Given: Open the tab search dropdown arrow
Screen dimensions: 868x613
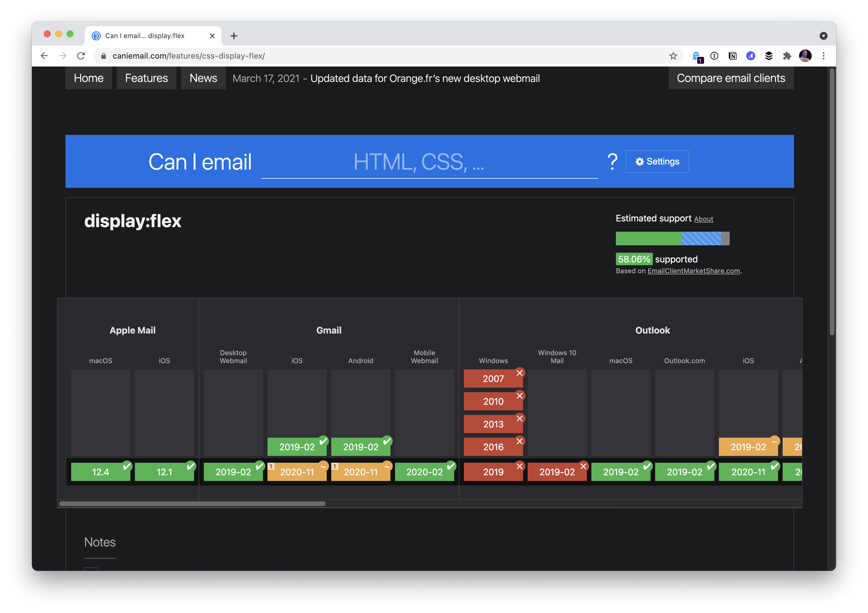Looking at the screenshot, I should [x=823, y=36].
